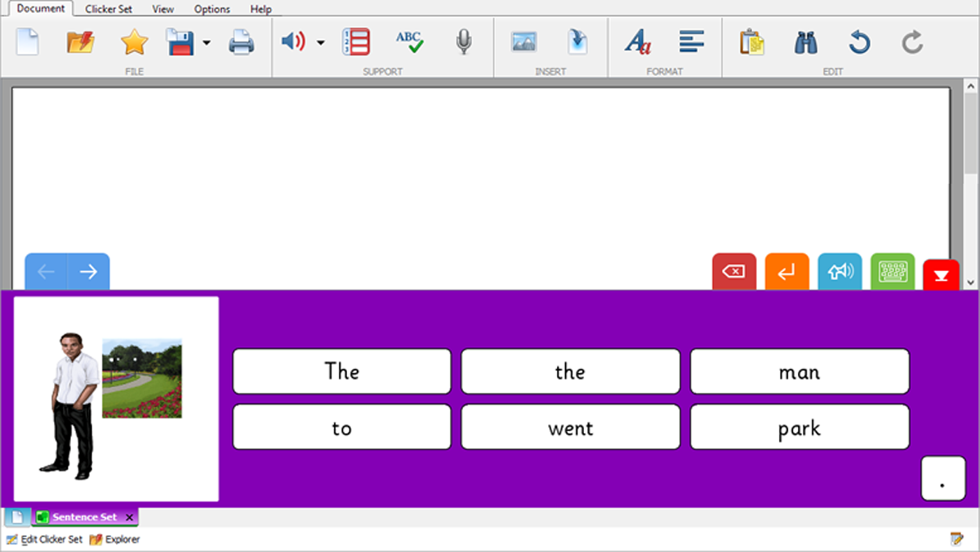The height and width of the screenshot is (552, 980).
Task: Click the New Document icon
Action: (x=28, y=42)
